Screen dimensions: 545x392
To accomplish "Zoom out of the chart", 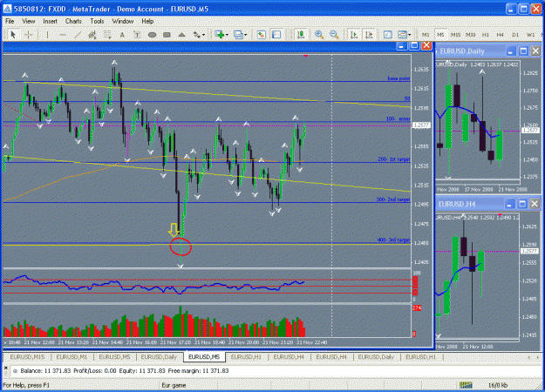I will 334,34.
